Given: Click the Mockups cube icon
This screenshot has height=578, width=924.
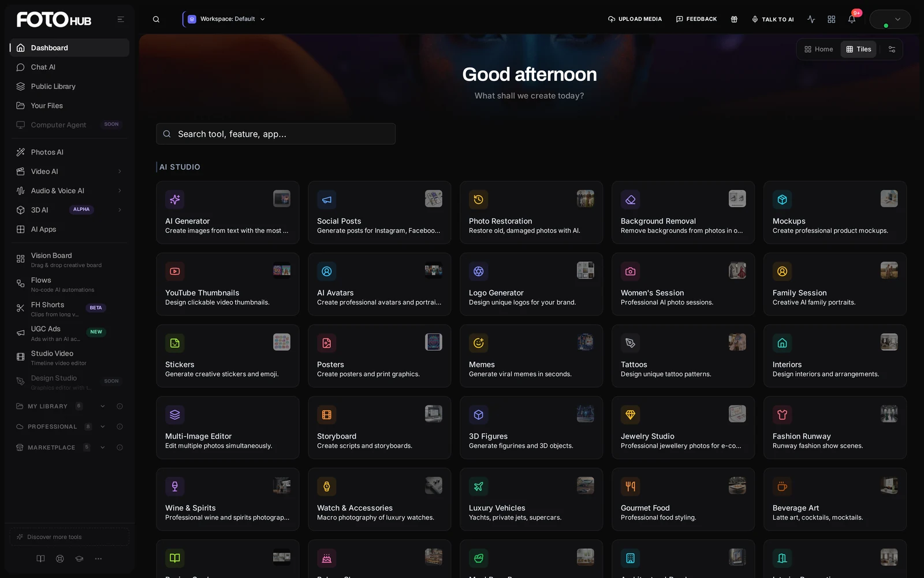Looking at the screenshot, I should pyautogui.click(x=782, y=199).
